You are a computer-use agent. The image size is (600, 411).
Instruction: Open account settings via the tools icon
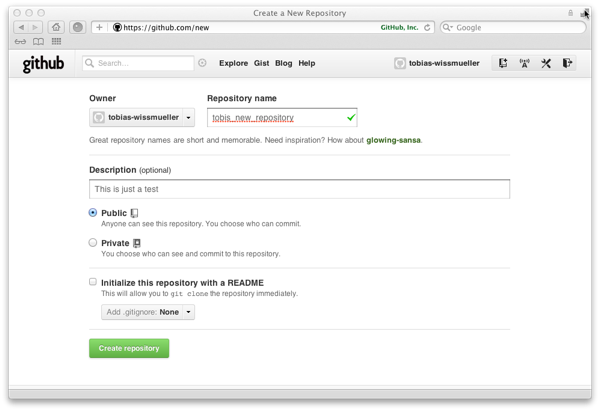click(x=546, y=63)
